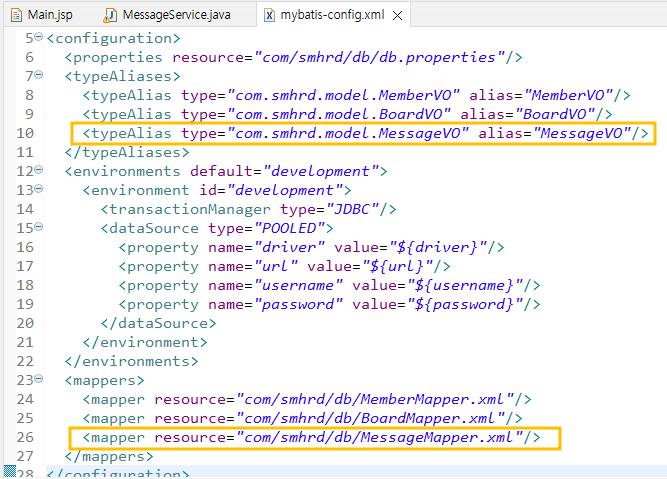The image size is (667, 479).
Task: Click the closing environment tag on line 21
Action: (x=145, y=342)
